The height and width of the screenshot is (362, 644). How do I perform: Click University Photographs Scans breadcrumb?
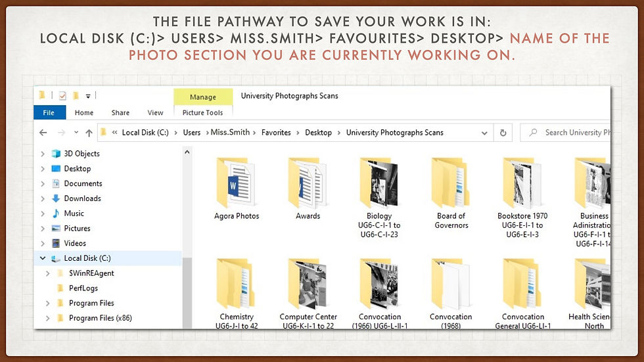click(395, 133)
